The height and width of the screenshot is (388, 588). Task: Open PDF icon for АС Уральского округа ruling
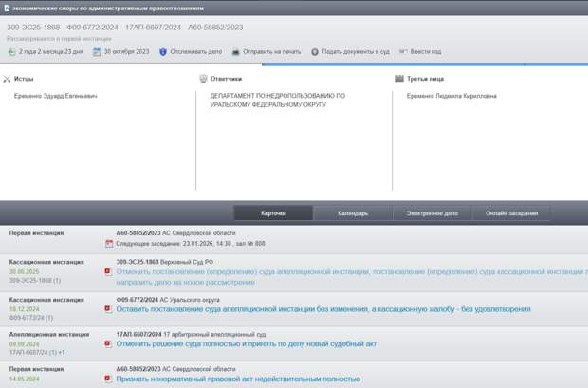(x=108, y=309)
